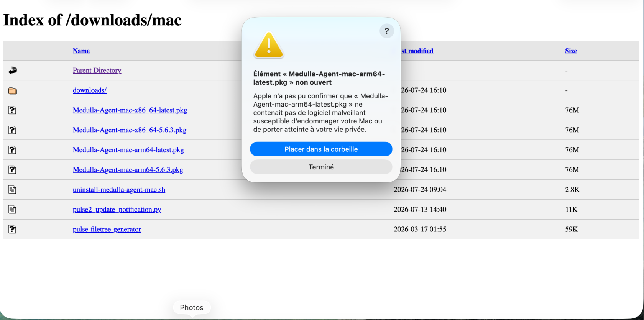Screen dimensions: 644x320
Task: Open pulse2_update_notification.py link
Action: click(x=117, y=210)
